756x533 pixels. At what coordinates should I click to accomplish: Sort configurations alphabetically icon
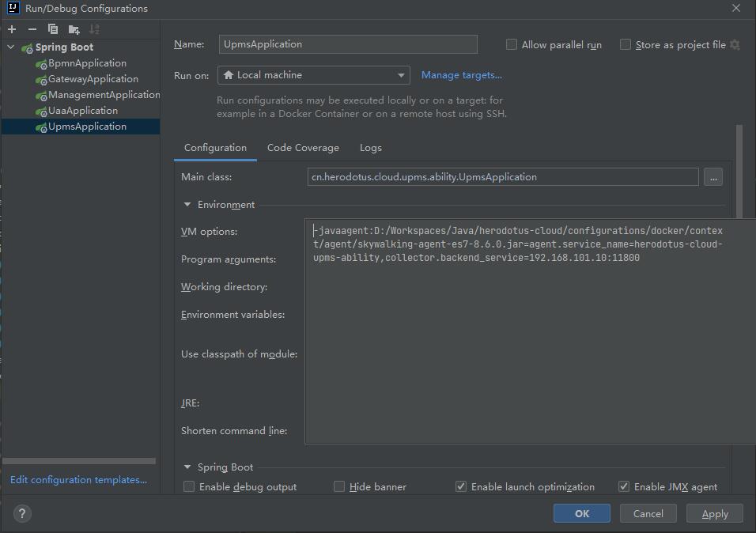(95, 29)
